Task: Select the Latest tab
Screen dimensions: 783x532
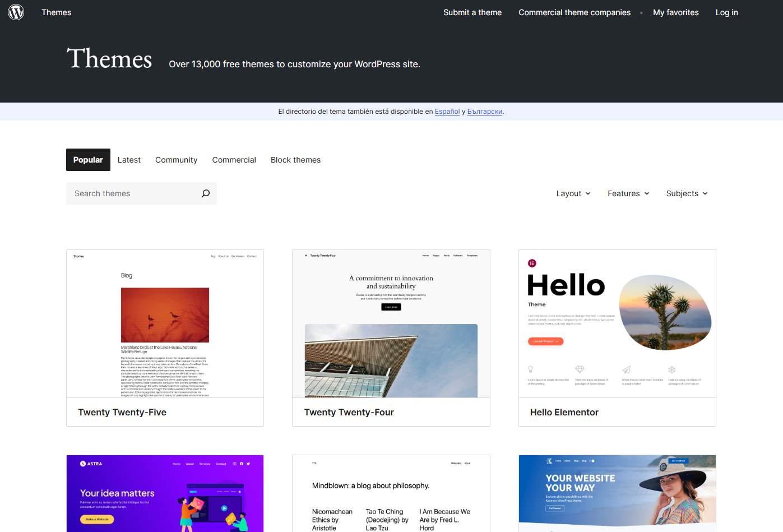Action: click(x=129, y=160)
